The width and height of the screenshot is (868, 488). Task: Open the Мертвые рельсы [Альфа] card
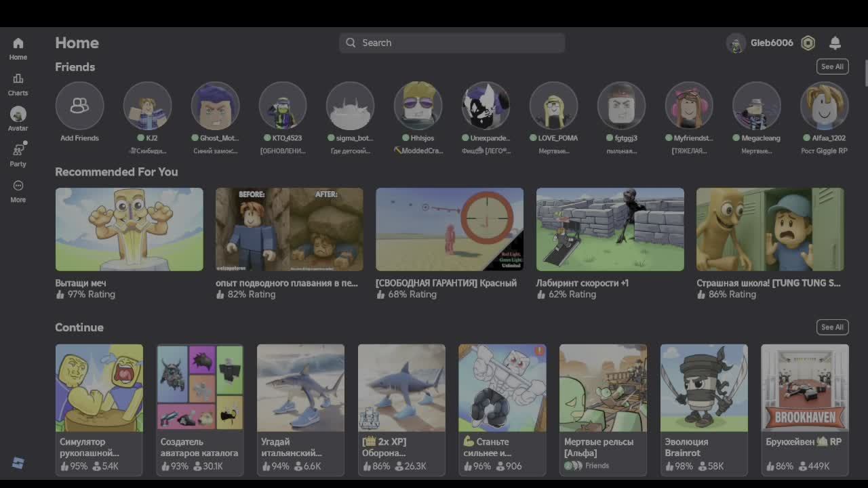(x=603, y=410)
